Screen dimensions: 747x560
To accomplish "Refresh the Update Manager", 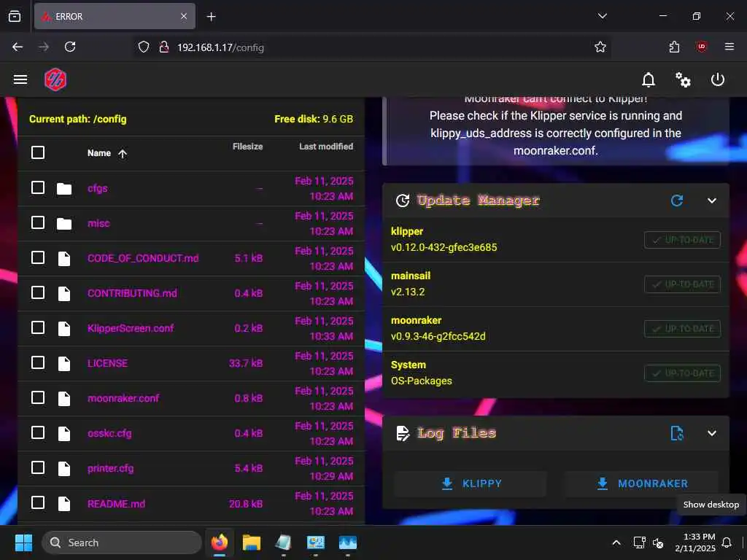I will click(676, 201).
